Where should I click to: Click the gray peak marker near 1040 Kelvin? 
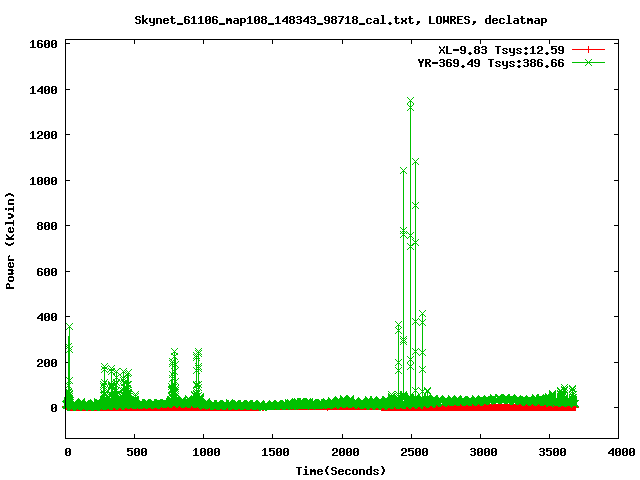[x=403, y=171]
